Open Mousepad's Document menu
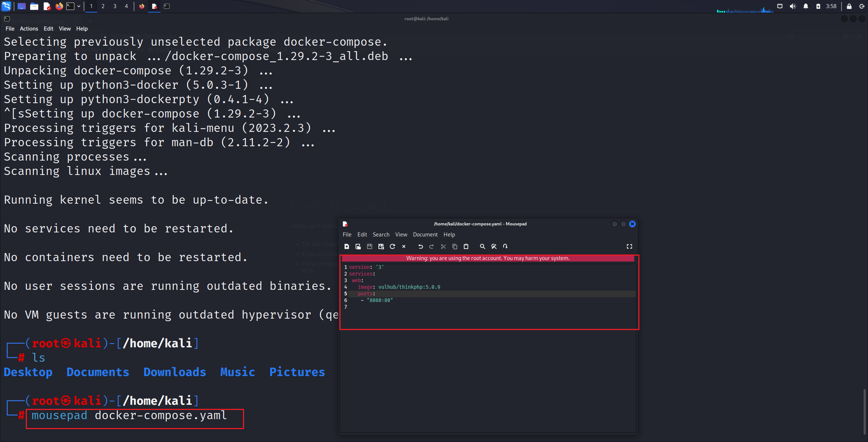 click(425, 235)
